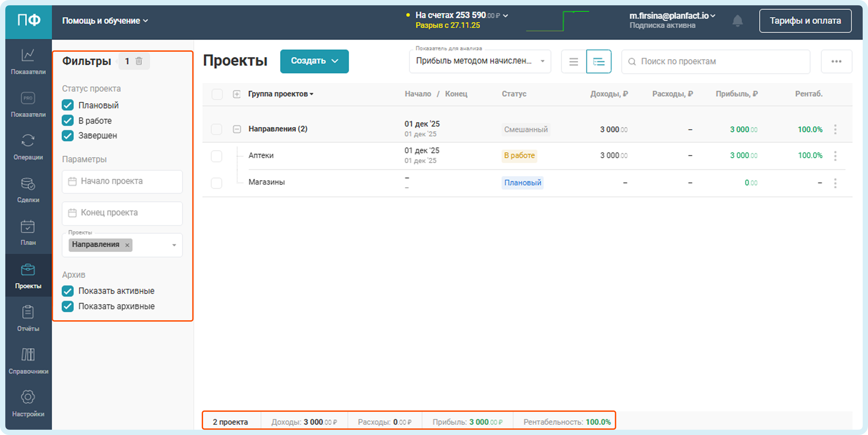Click the notification bell icon

[737, 21]
